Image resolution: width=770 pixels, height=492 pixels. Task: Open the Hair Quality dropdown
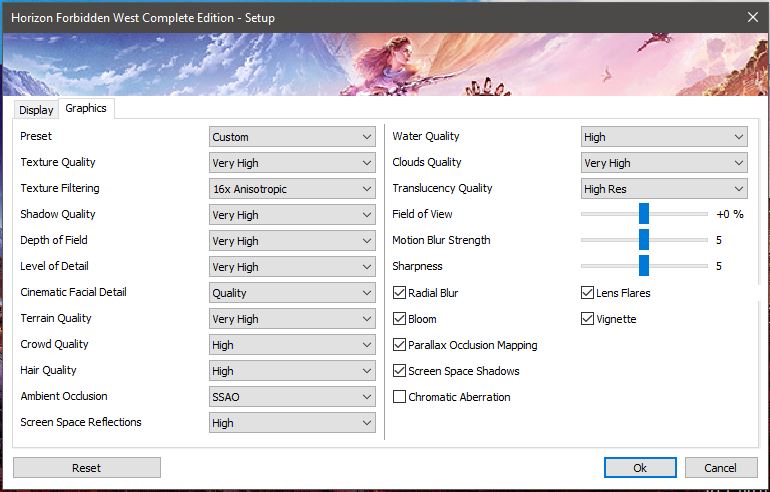(292, 371)
